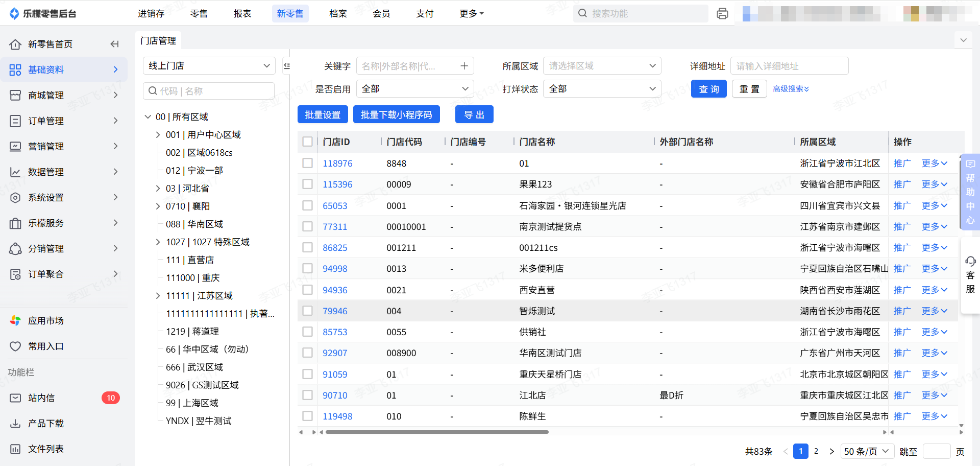Open 产品下载 download icon
Viewport: 980px width, 466px height.
click(x=15, y=424)
